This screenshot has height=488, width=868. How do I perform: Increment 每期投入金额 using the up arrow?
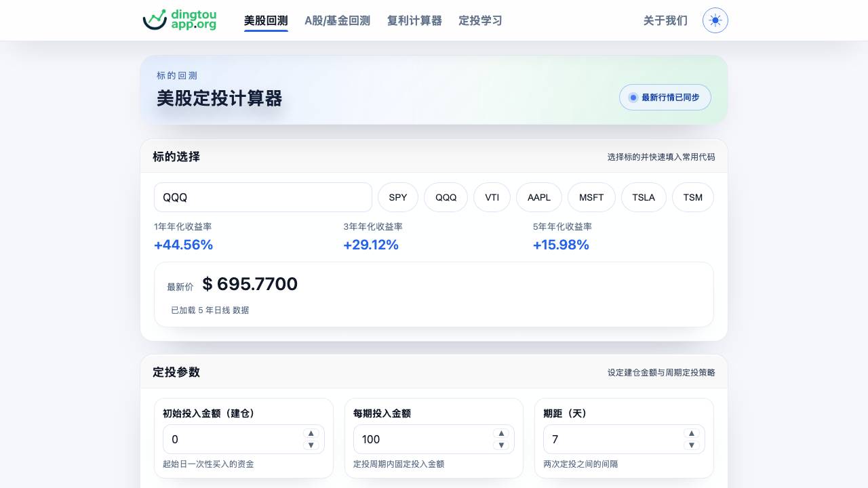501,433
